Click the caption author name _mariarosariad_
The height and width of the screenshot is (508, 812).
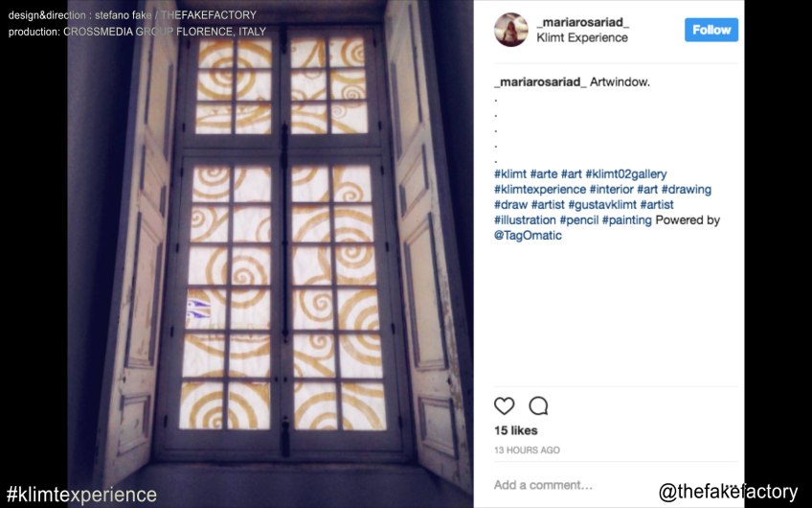point(540,81)
